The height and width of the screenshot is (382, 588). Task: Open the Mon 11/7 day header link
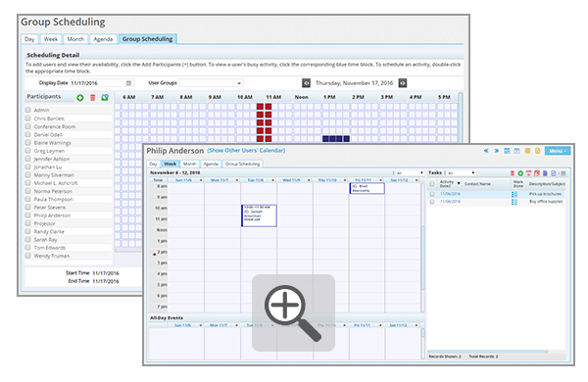[x=220, y=180]
